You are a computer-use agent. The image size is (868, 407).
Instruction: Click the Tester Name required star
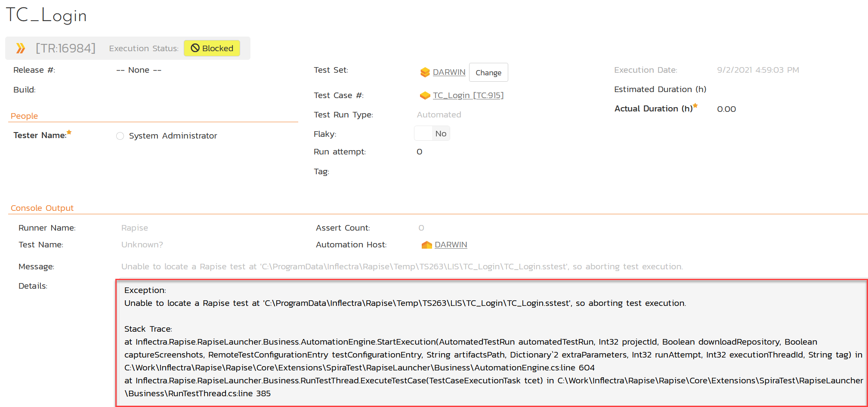pos(69,133)
